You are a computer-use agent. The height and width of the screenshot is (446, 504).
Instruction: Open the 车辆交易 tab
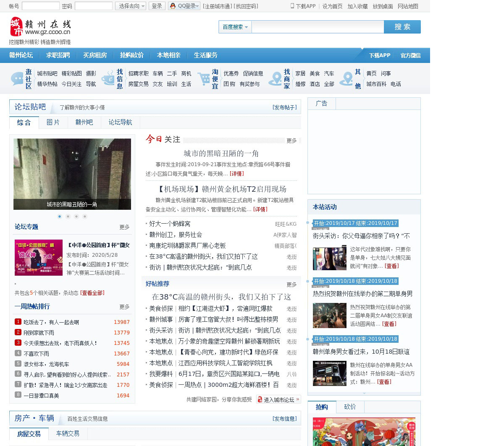point(68,433)
